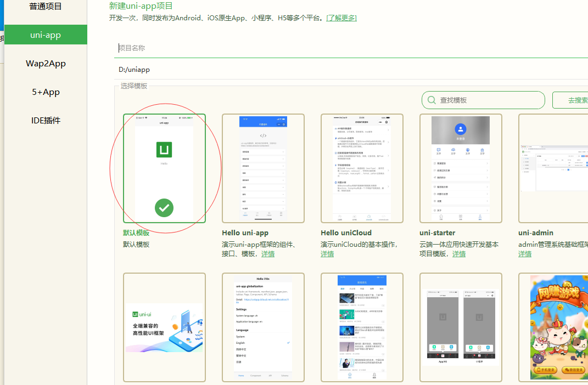The image size is (588, 385).
Task: Open 详情 link for Hello uni-app
Action: pos(268,254)
